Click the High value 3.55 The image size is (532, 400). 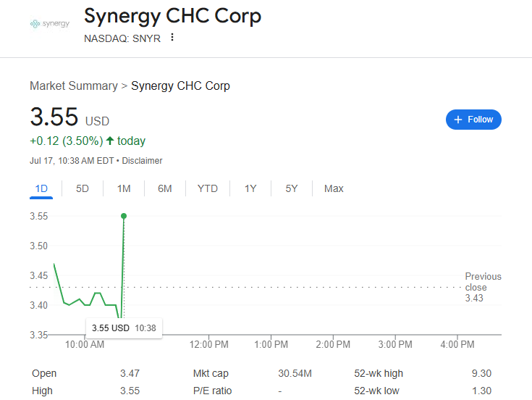pos(130,391)
